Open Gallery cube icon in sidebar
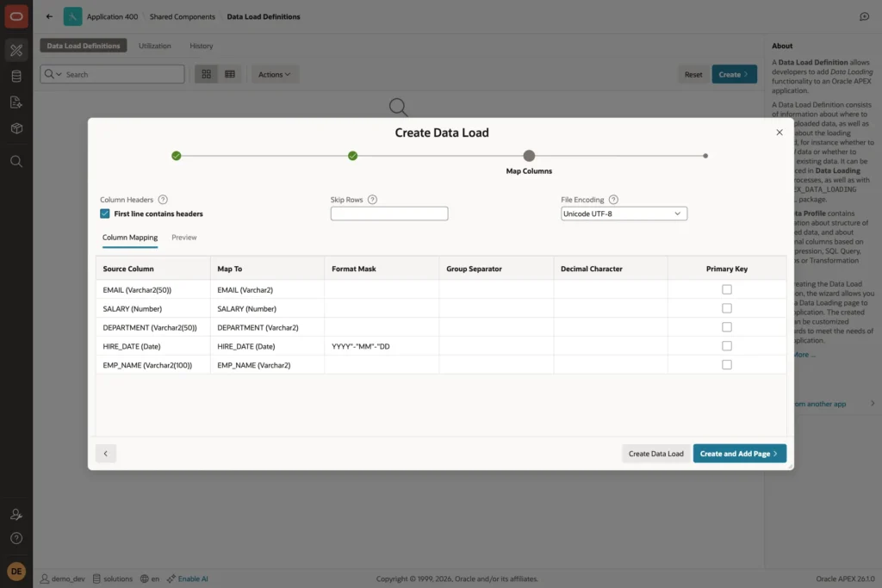This screenshot has width=882, height=588. (x=16, y=128)
